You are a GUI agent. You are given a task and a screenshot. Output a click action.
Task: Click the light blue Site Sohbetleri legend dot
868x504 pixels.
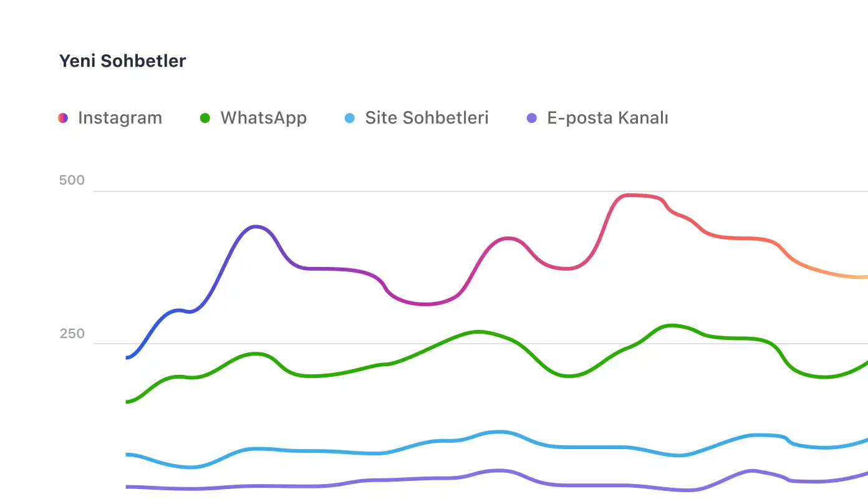tap(350, 118)
